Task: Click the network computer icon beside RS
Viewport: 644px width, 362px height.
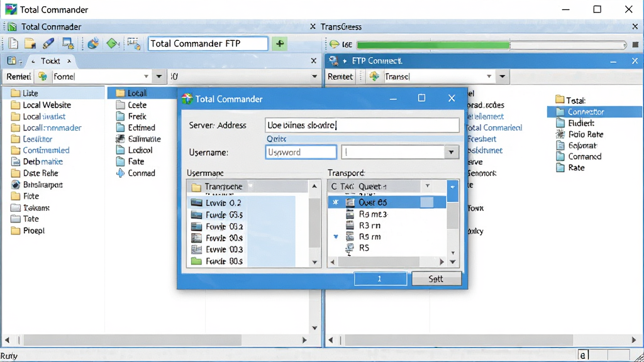Action: point(350,248)
